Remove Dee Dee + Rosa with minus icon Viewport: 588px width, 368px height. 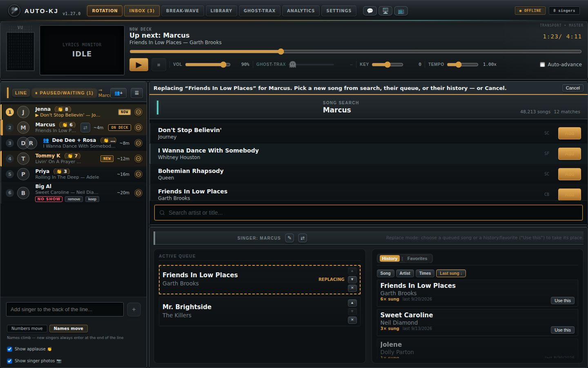[138, 143]
